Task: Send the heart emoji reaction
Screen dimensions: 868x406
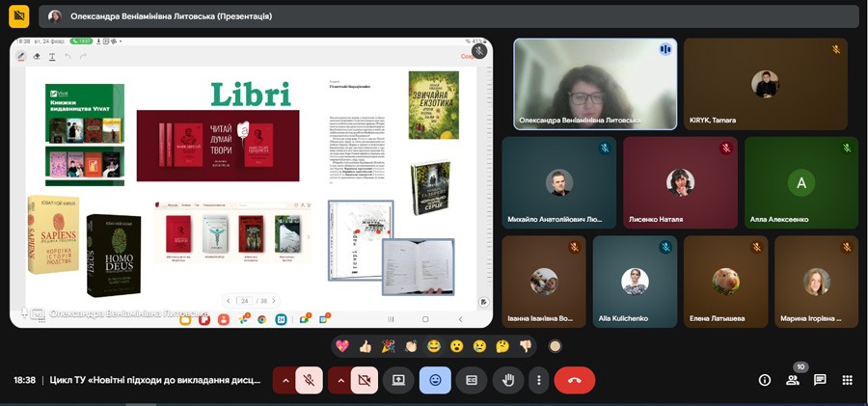Action: point(341,346)
